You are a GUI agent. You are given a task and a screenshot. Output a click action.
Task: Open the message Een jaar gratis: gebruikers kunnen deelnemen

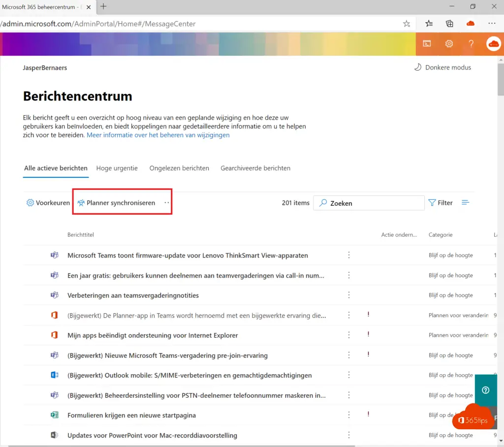coord(196,276)
